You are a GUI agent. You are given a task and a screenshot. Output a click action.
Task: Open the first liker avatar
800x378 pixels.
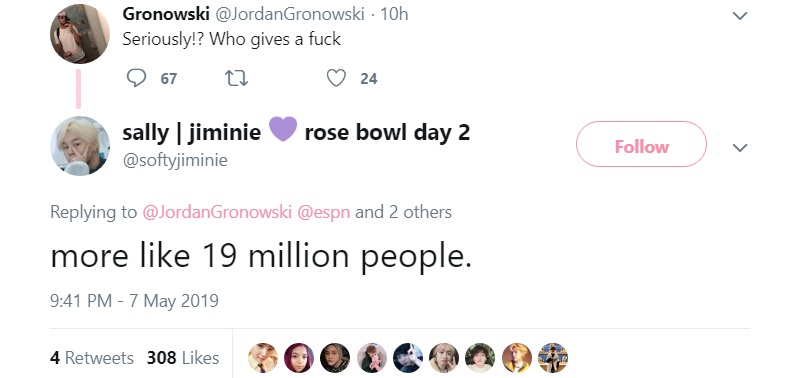coord(263,358)
